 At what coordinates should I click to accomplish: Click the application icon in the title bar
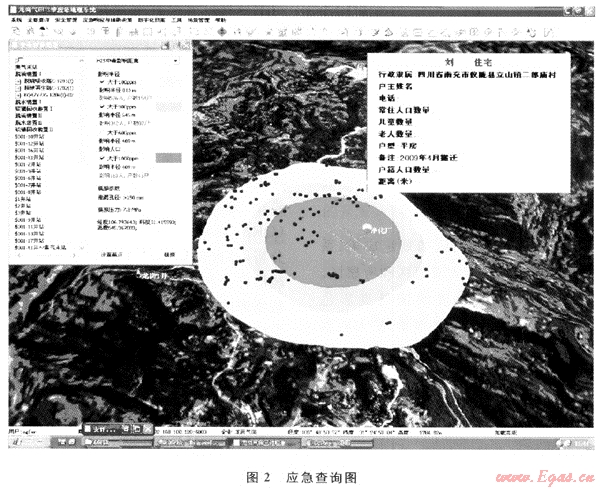[x=12, y=8]
